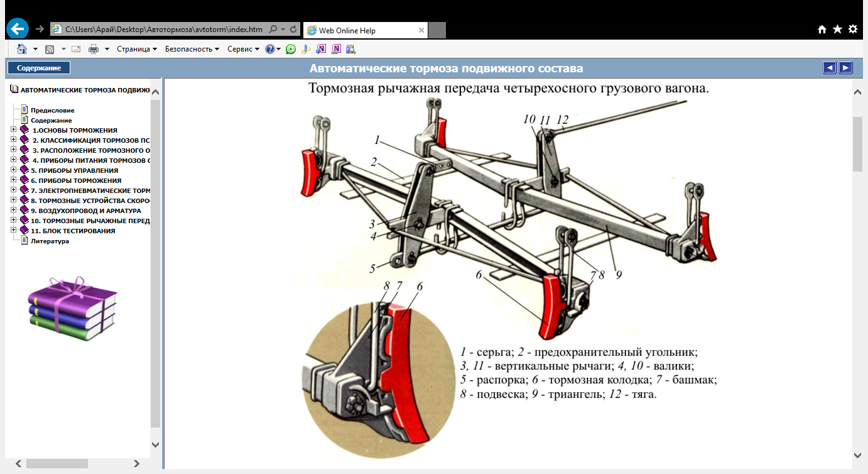Open the address bar autocomplete dropdown arrow
868x474 pixels.
coord(283,30)
